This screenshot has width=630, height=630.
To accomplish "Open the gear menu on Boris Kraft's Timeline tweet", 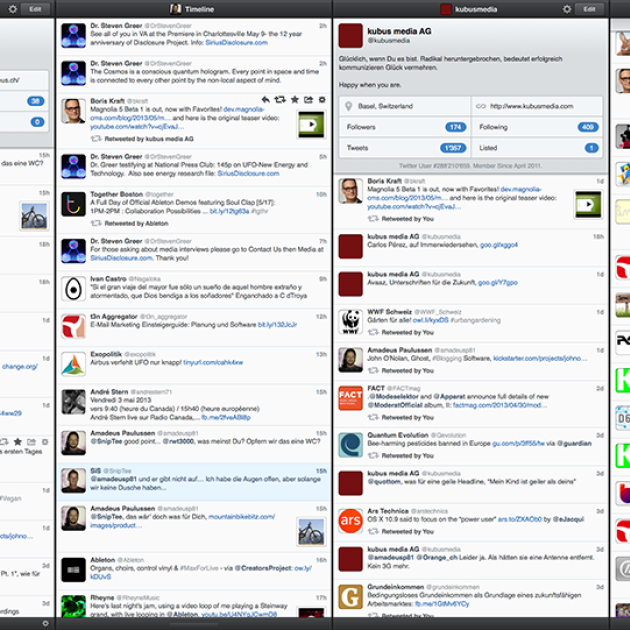I will [x=322, y=100].
